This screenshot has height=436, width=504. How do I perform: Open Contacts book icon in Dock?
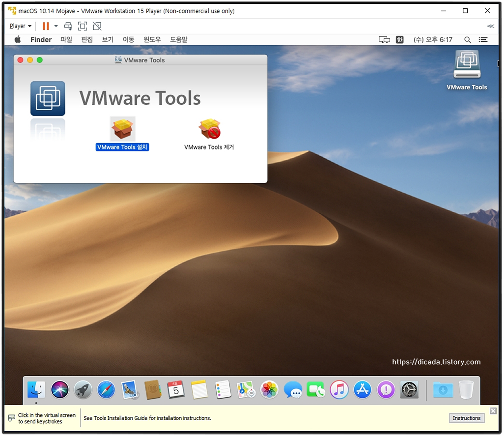(x=153, y=390)
